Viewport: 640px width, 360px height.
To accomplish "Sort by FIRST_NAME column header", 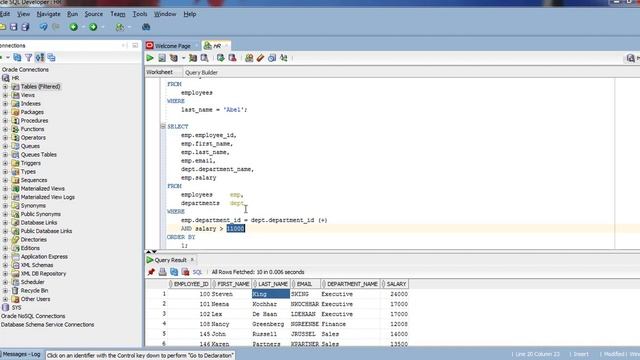I will pos(231,284).
